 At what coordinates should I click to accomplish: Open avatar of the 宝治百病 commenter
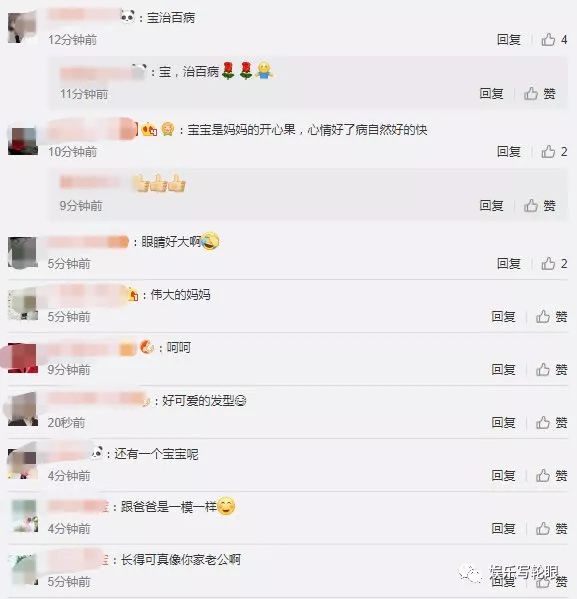click(23, 28)
